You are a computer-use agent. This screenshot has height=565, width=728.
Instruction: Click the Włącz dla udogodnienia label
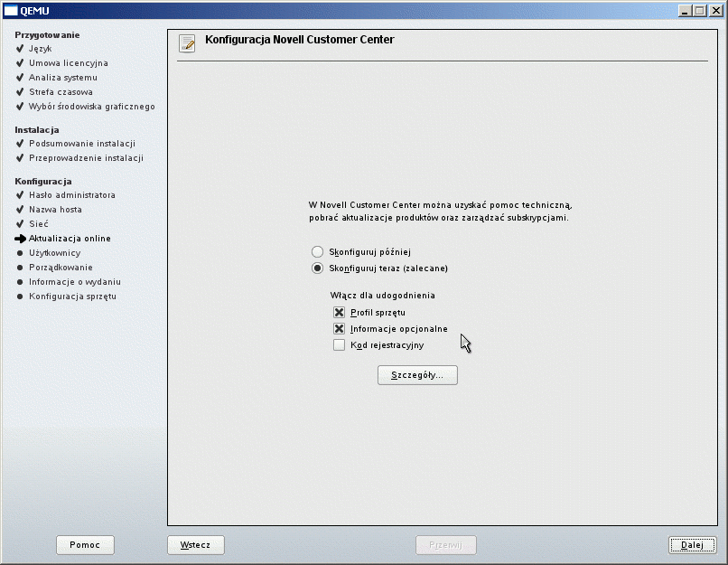[x=383, y=296]
